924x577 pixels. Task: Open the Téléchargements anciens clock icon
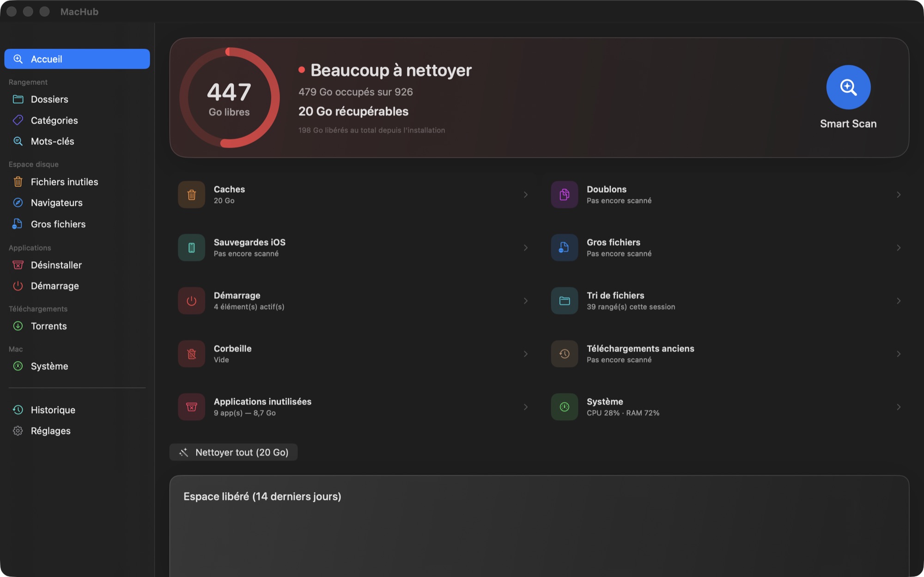tap(564, 354)
